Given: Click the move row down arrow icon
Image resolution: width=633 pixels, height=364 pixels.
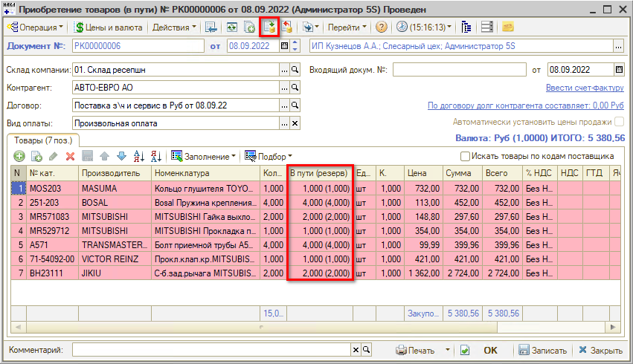Looking at the screenshot, I should [121, 156].
